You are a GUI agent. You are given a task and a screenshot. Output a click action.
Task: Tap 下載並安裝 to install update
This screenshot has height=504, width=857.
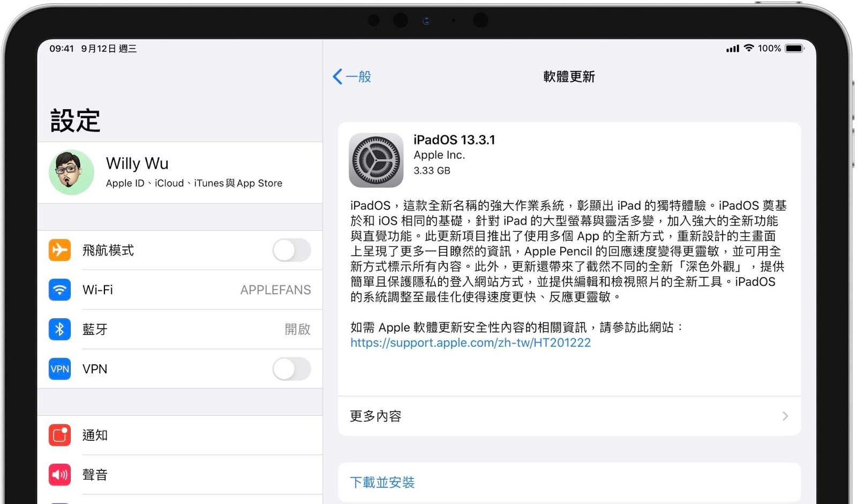pos(382,483)
